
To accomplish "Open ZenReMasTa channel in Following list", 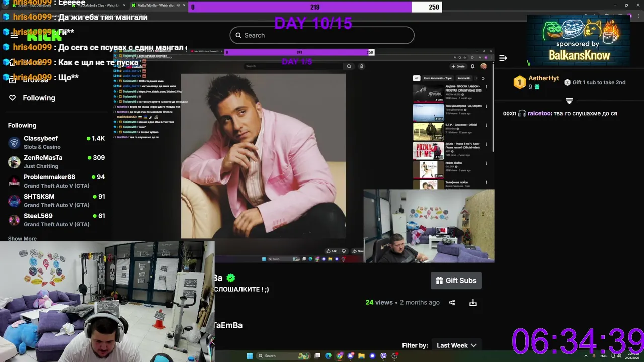I will point(56,161).
